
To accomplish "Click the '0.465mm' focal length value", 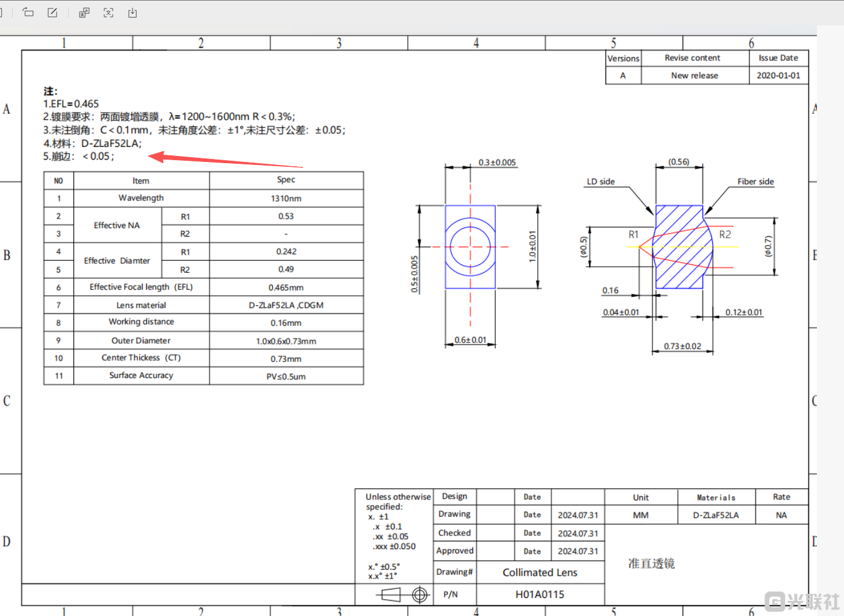I will pyautogui.click(x=286, y=288).
